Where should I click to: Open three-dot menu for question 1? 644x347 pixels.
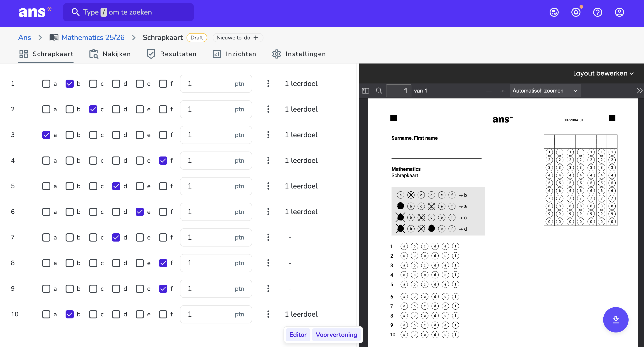(x=268, y=83)
